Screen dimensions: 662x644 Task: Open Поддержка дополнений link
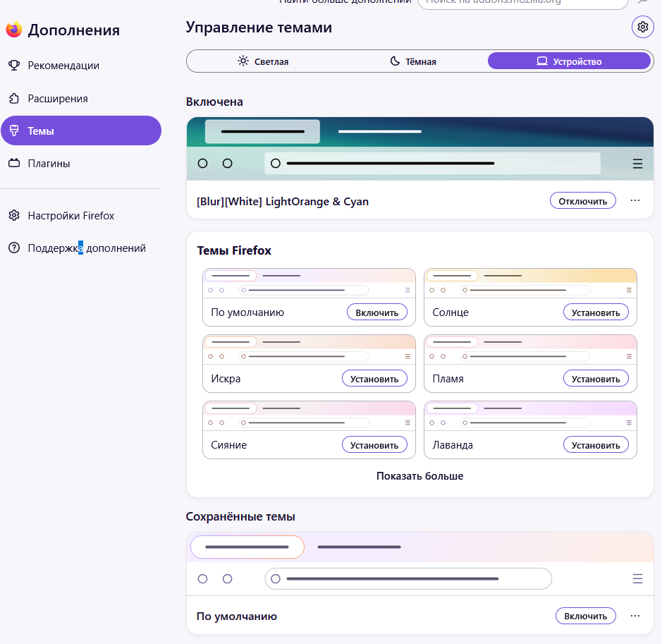click(81, 248)
